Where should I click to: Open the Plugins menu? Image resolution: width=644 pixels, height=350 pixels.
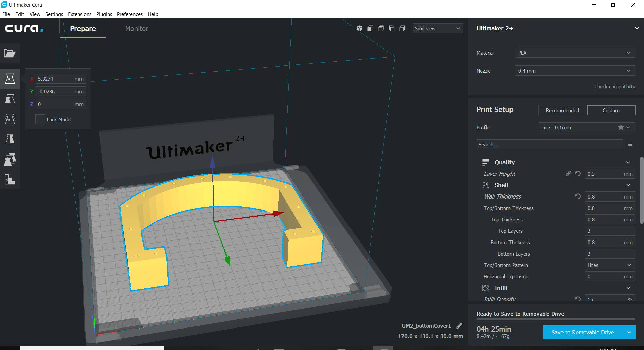pyautogui.click(x=104, y=14)
